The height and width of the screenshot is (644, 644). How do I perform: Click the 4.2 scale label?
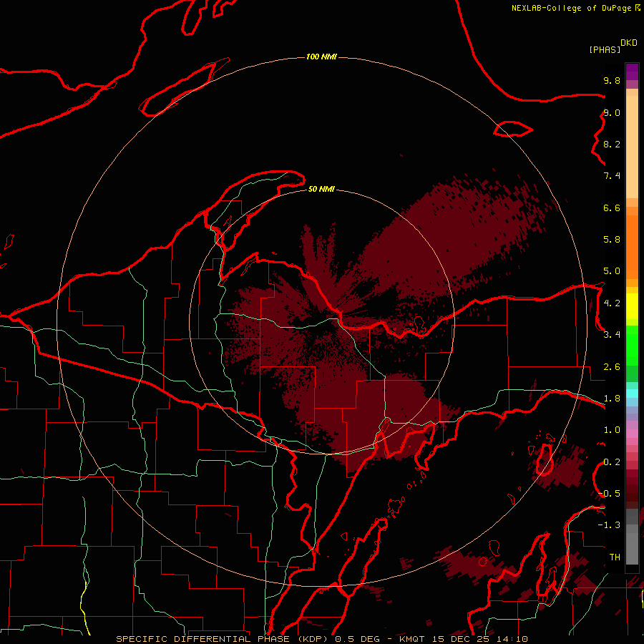pyautogui.click(x=612, y=303)
